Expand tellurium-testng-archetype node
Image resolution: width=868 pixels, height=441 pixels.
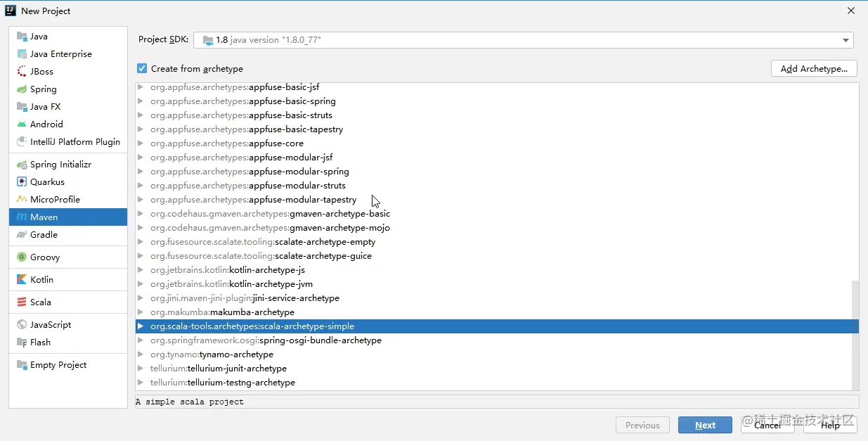141,383
